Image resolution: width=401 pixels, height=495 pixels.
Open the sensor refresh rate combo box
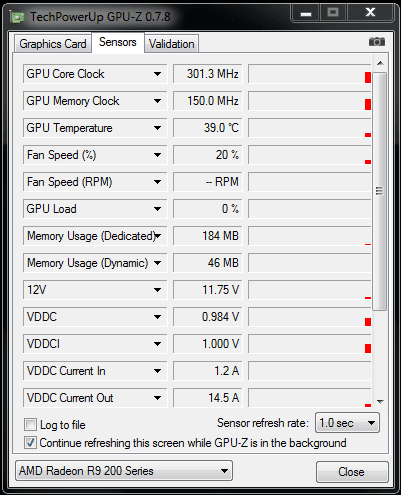click(x=347, y=423)
